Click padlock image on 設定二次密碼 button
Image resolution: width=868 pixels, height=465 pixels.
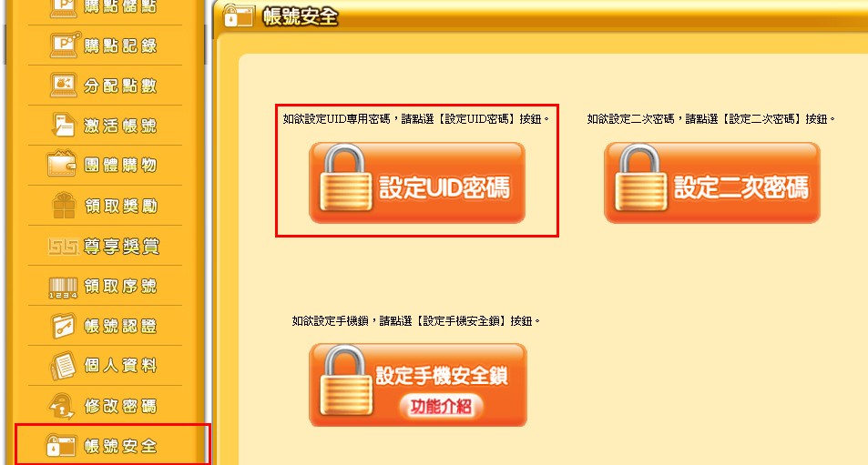click(640, 177)
